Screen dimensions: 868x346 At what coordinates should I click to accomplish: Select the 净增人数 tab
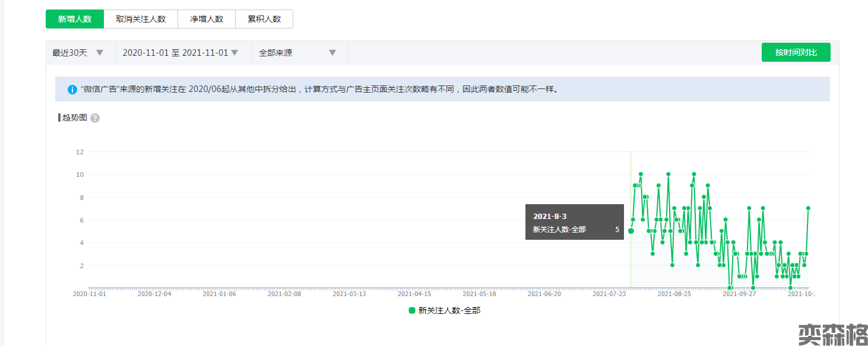207,19
